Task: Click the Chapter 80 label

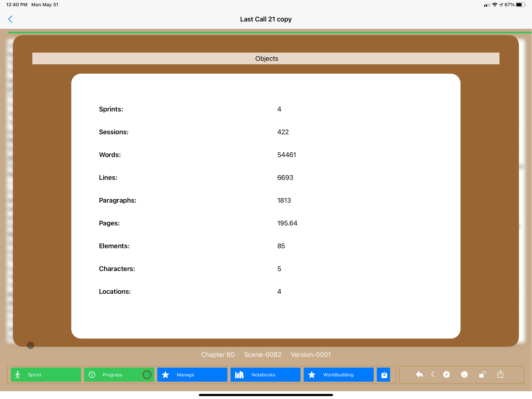Action: coord(218,354)
